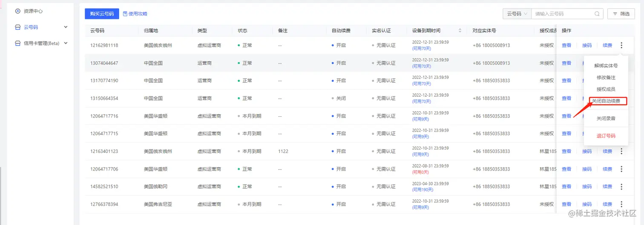Click 查看 for number 12162981118
This screenshot has height=225, width=644.
click(566, 45)
